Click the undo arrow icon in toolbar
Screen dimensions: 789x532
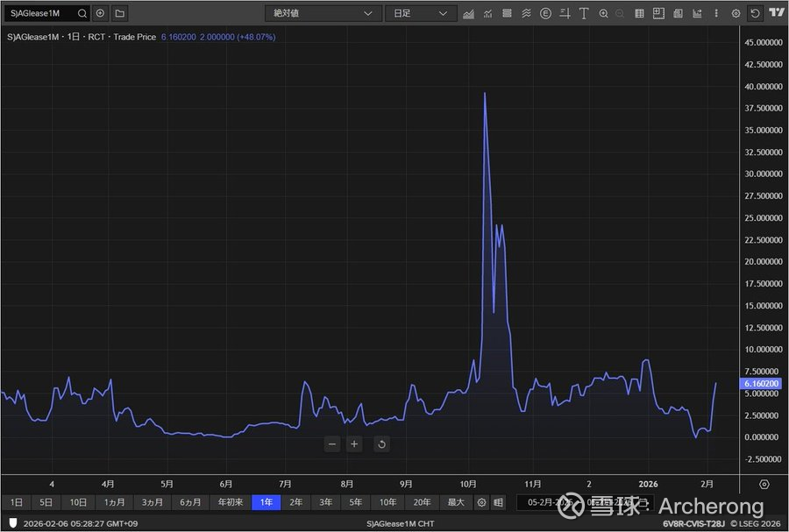point(756,14)
